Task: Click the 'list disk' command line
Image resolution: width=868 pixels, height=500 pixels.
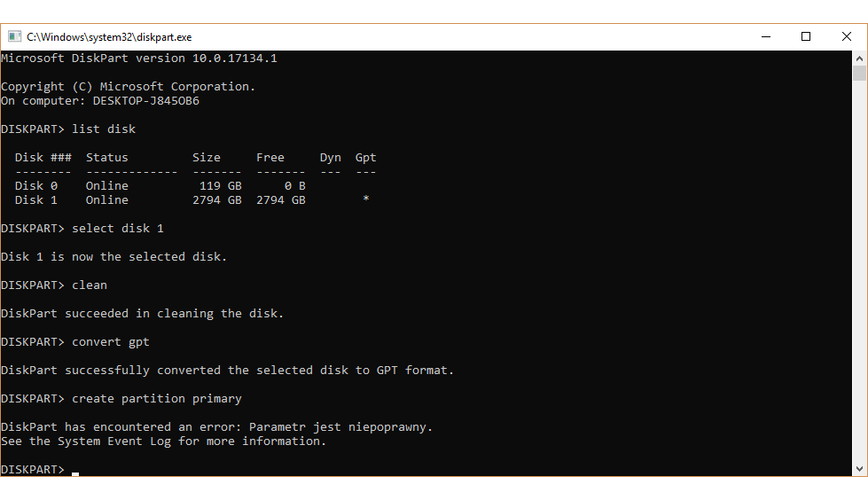Action: (68, 129)
